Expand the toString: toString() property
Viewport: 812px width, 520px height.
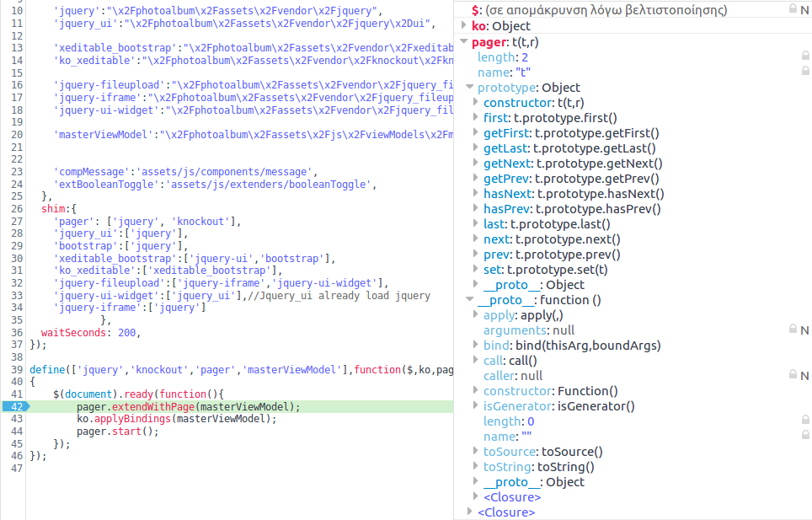[x=475, y=465]
